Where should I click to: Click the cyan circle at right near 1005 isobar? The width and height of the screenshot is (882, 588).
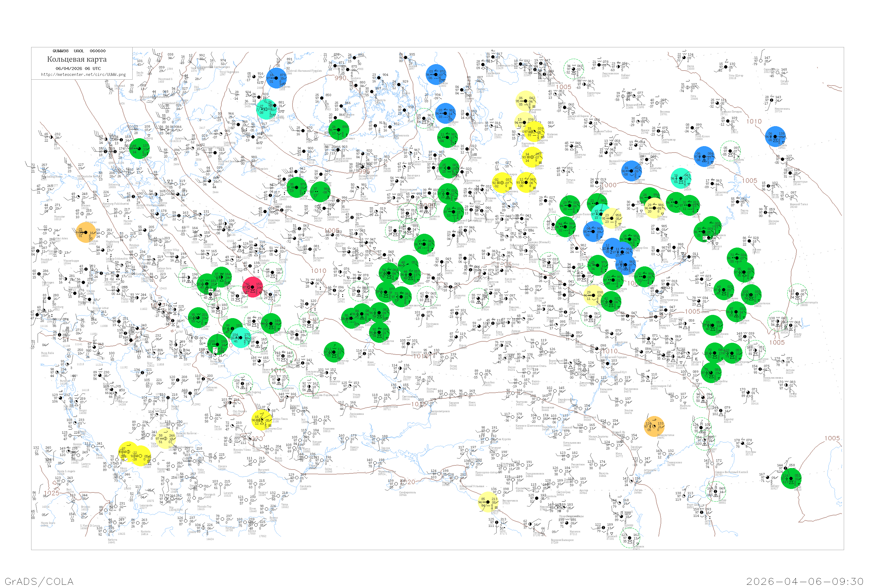(x=681, y=178)
